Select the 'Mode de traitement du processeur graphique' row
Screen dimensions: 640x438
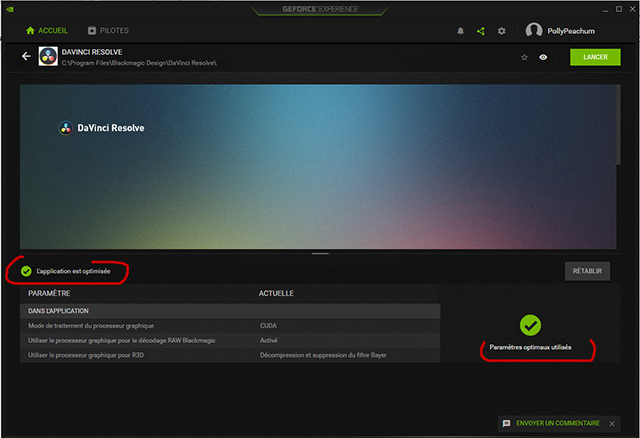coord(230,326)
